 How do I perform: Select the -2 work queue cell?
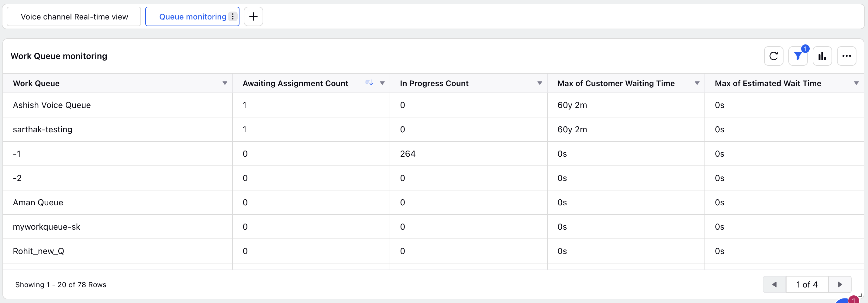click(x=17, y=178)
